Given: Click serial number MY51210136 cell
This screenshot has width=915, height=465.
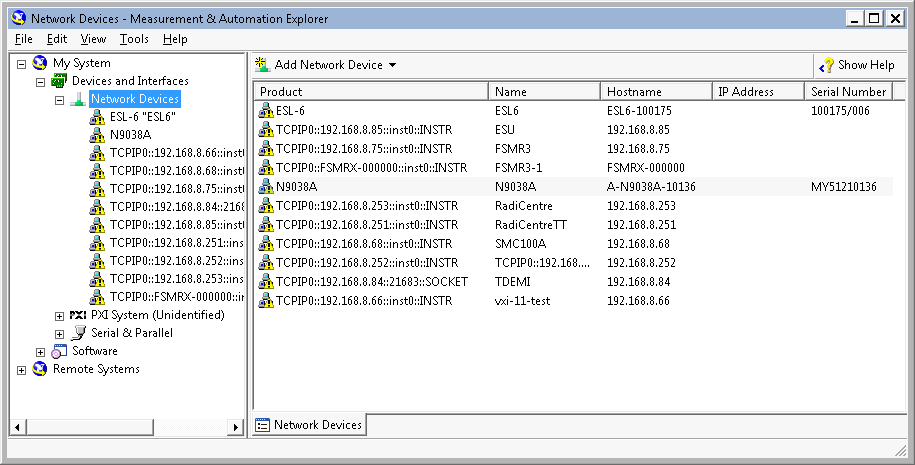Looking at the screenshot, I should (844, 187).
